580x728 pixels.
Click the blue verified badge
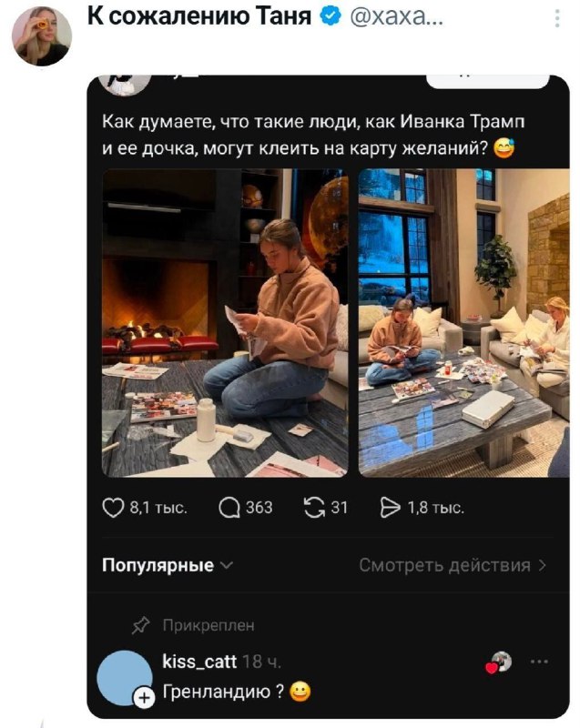coord(332,16)
